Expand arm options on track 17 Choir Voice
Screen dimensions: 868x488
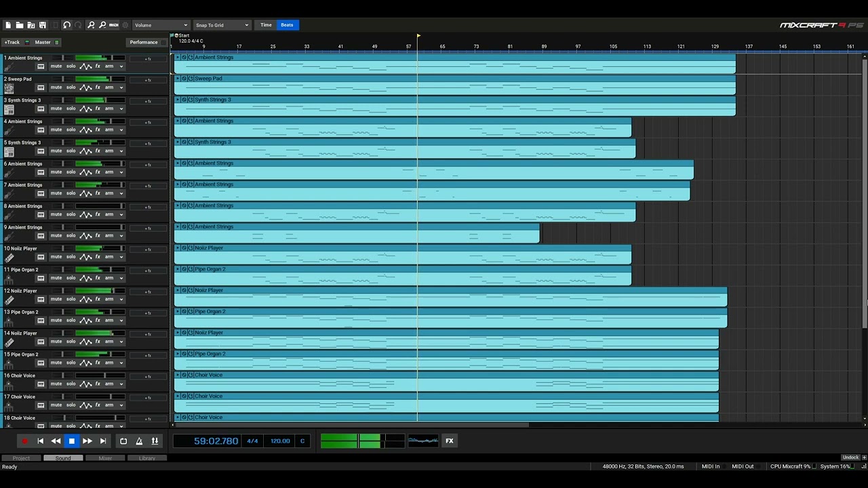point(121,405)
